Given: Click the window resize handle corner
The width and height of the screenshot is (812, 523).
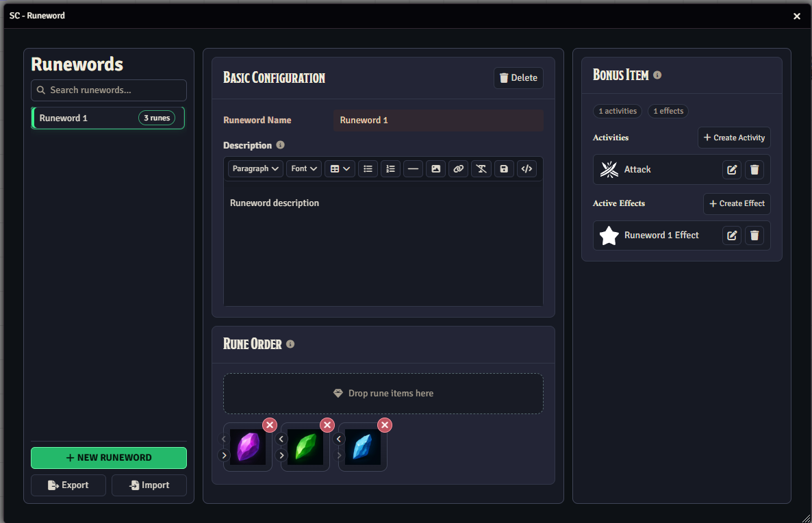Looking at the screenshot, I should pos(807,518).
